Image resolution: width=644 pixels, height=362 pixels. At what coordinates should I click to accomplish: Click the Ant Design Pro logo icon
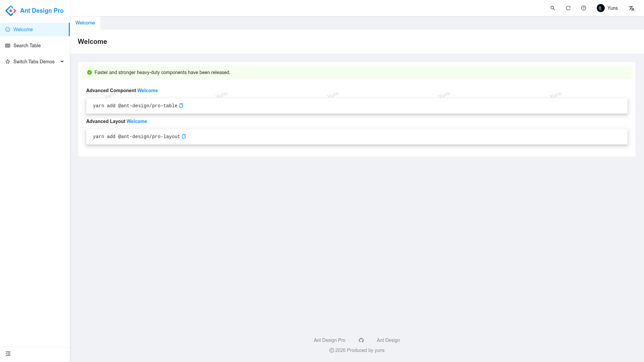point(11,11)
